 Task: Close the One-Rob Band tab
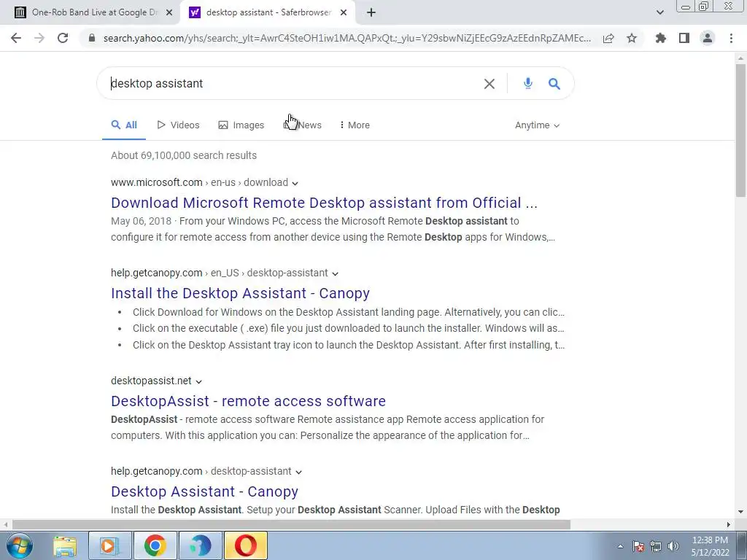(x=169, y=13)
